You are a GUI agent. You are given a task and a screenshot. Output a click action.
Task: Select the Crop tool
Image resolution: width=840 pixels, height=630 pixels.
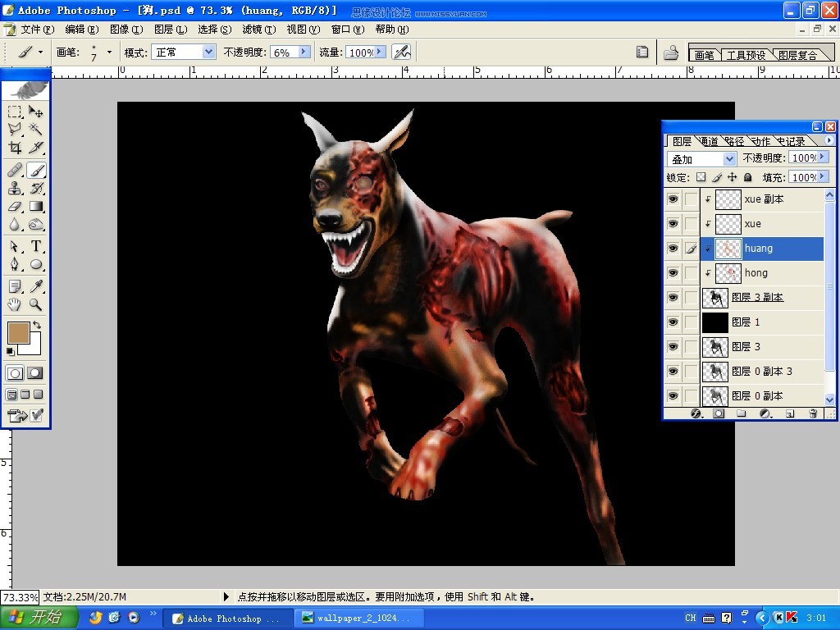(15, 148)
